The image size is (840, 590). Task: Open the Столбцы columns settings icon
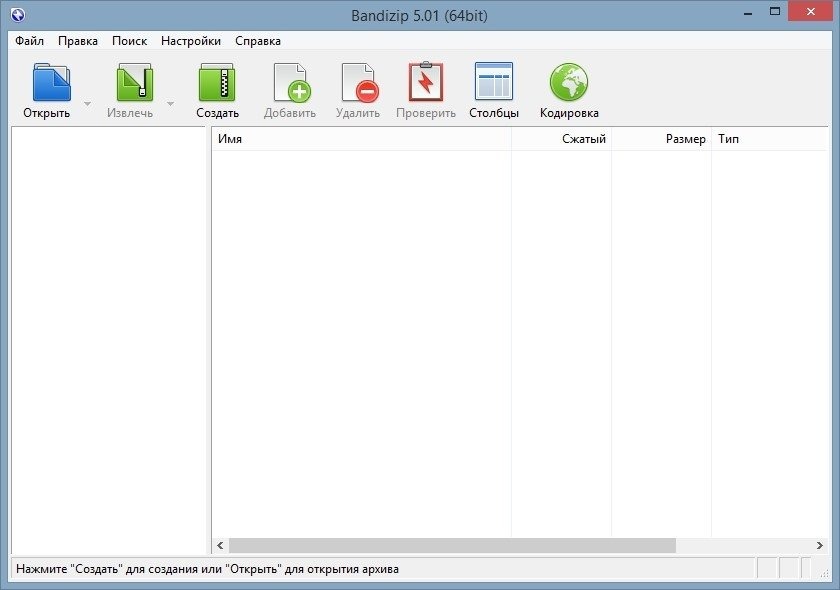(494, 81)
